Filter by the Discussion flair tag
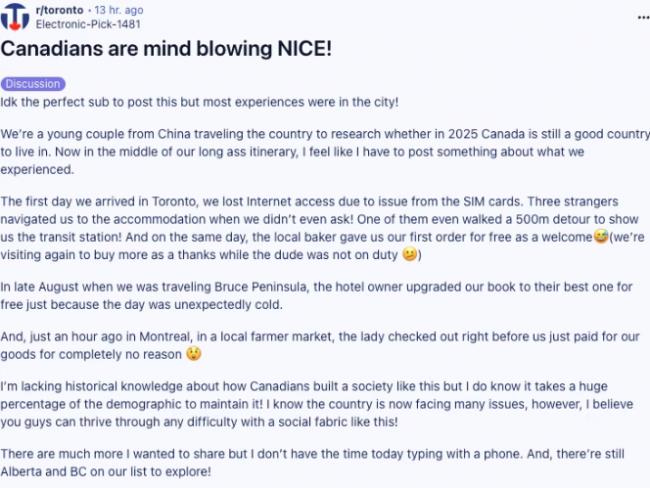650x488 pixels. coord(33,84)
